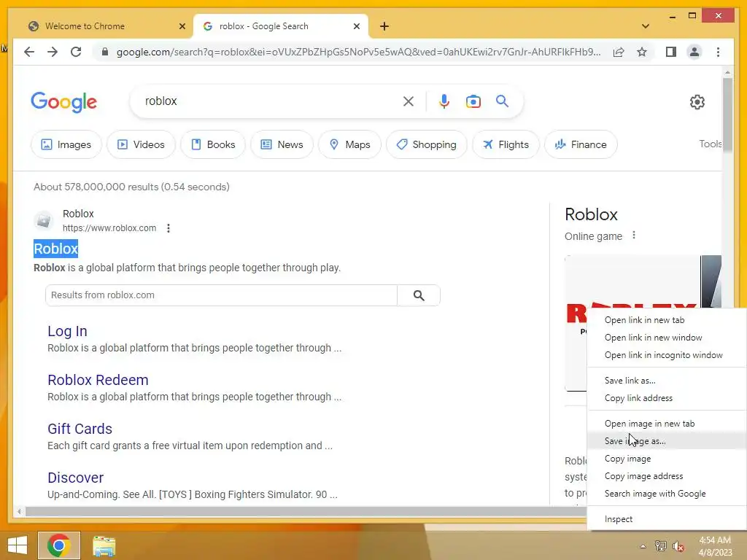The height and width of the screenshot is (560, 747).
Task: Click the address bar URL
Action: tap(358, 52)
